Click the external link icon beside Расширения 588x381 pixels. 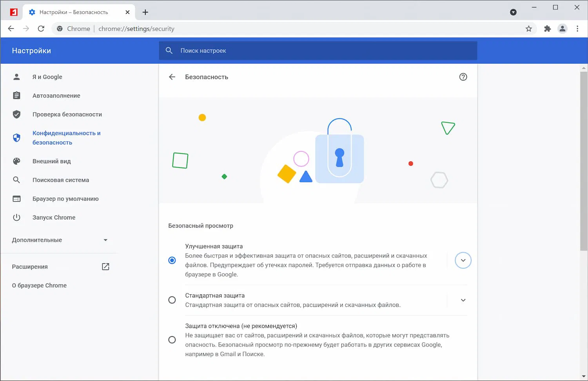click(105, 267)
